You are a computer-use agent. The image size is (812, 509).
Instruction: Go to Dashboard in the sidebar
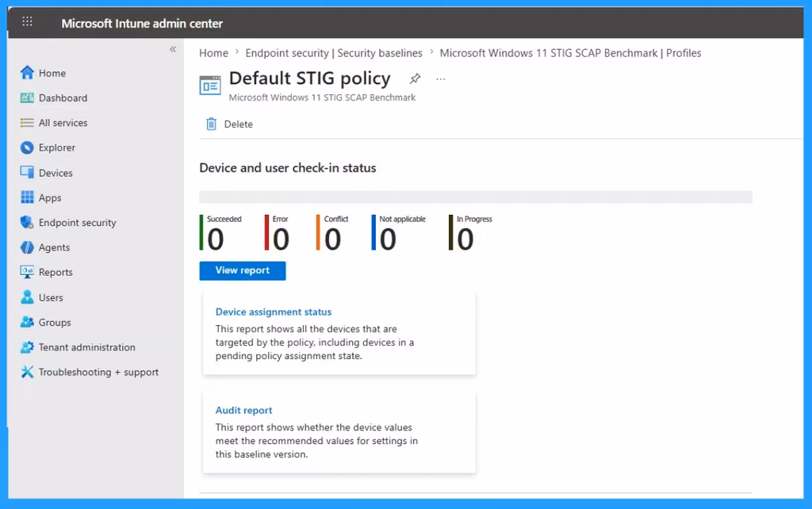coord(63,98)
